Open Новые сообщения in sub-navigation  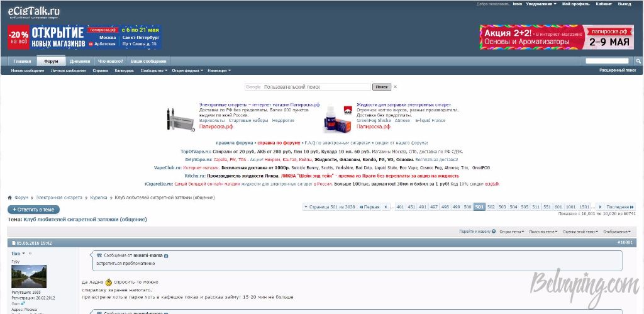(x=28, y=70)
